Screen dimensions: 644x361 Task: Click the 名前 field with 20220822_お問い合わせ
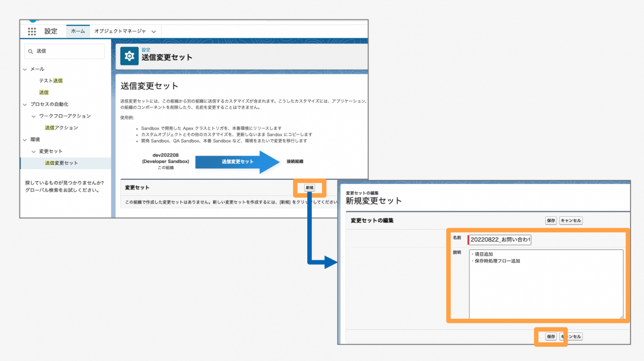coord(500,240)
